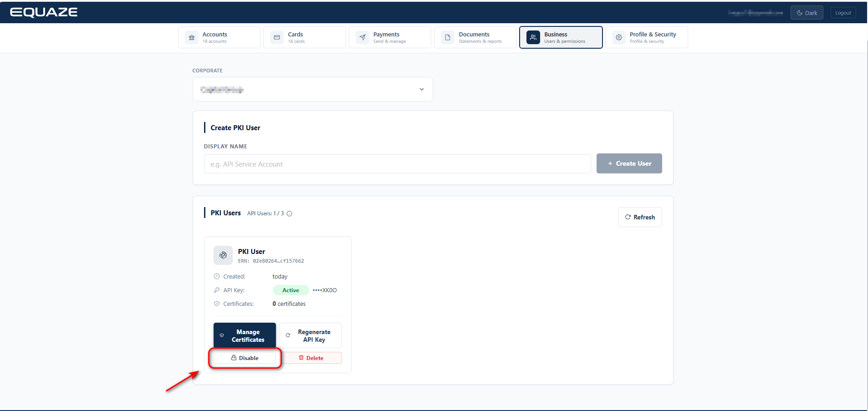This screenshot has height=411, width=868.
Task: Switch to the Cards tab
Action: (x=304, y=37)
